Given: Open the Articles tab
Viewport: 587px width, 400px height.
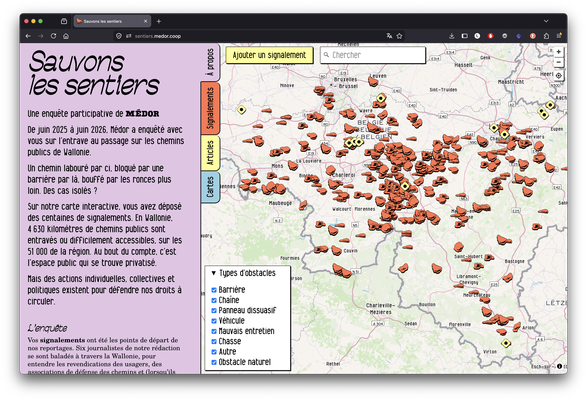Looking at the screenshot, I should click(x=210, y=153).
